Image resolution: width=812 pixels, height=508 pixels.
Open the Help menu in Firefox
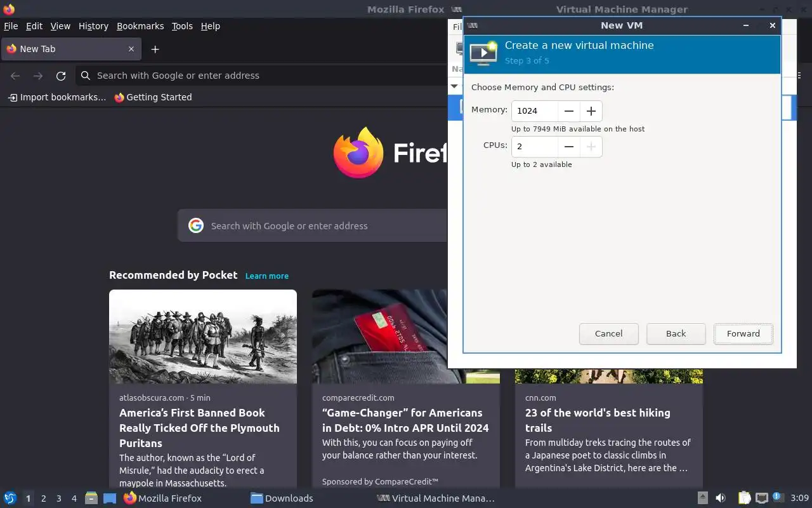click(x=210, y=26)
